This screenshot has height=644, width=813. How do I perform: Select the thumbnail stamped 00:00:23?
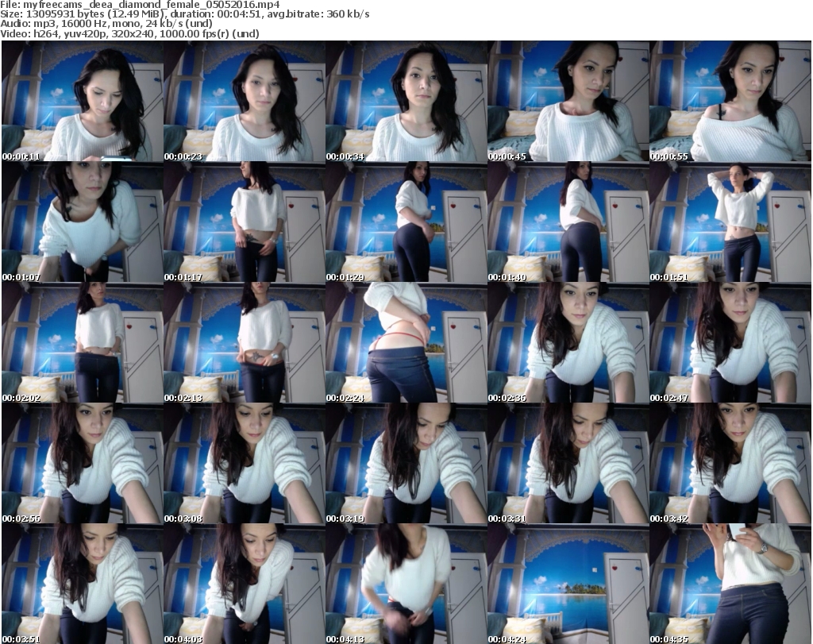click(245, 101)
